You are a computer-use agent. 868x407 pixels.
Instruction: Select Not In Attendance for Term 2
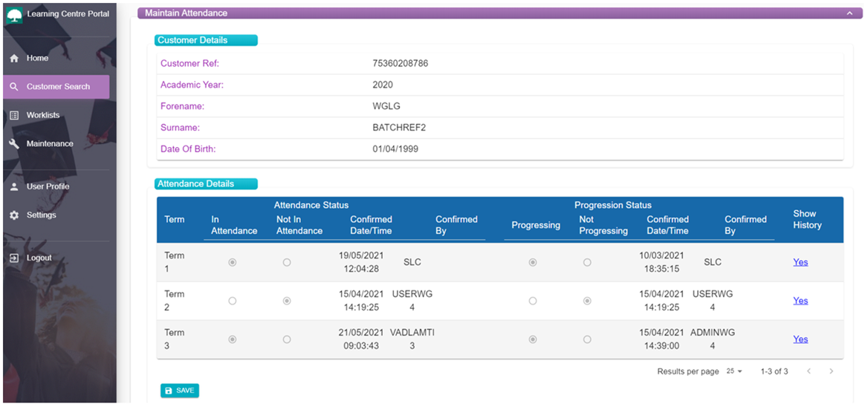(x=287, y=301)
